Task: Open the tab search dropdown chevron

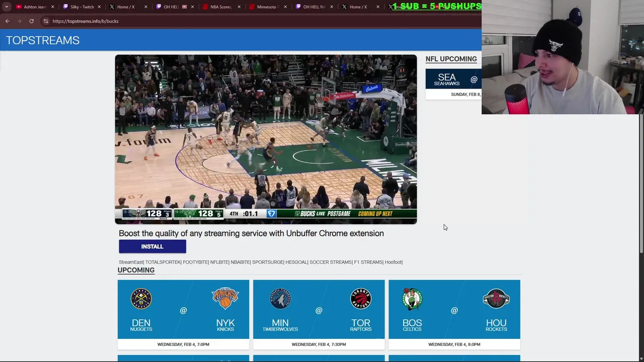Action: 7,7
